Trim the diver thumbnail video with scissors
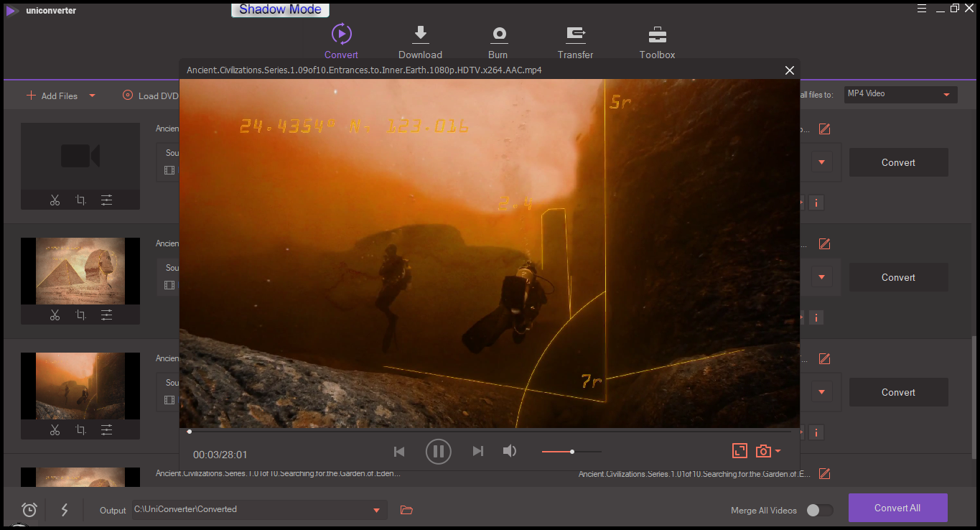980x530 pixels. click(x=55, y=429)
